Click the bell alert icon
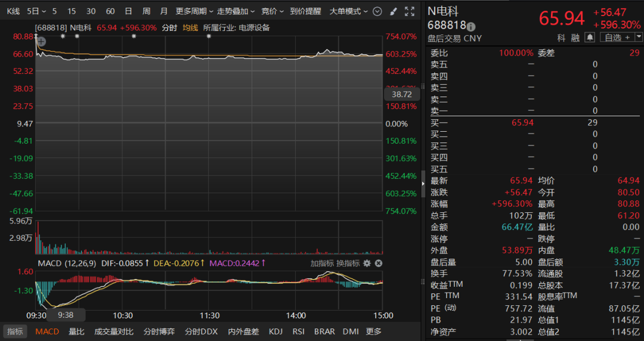644x341 pixels. point(590,38)
